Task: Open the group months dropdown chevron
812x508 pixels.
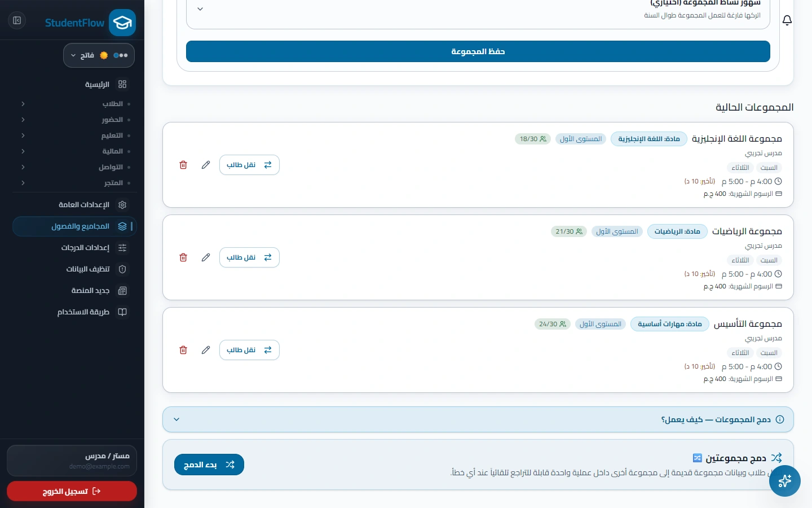Action: click(200, 9)
